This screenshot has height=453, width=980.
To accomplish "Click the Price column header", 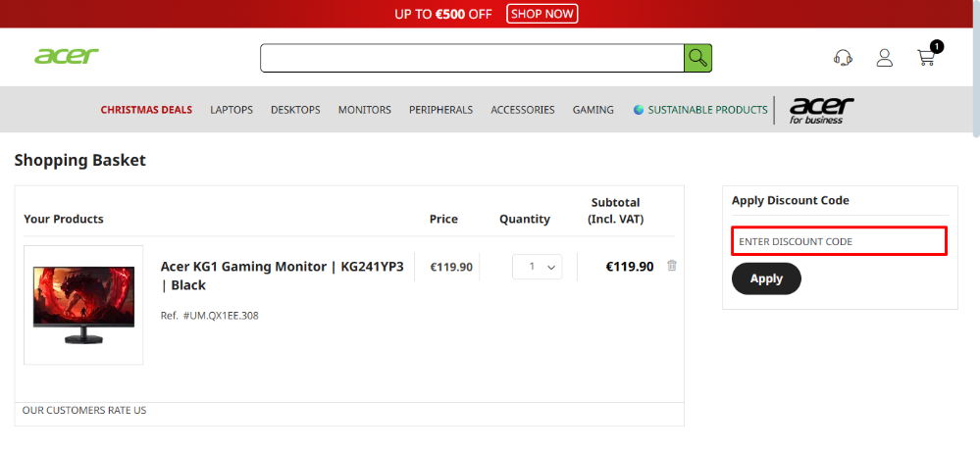I will click(x=443, y=220).
